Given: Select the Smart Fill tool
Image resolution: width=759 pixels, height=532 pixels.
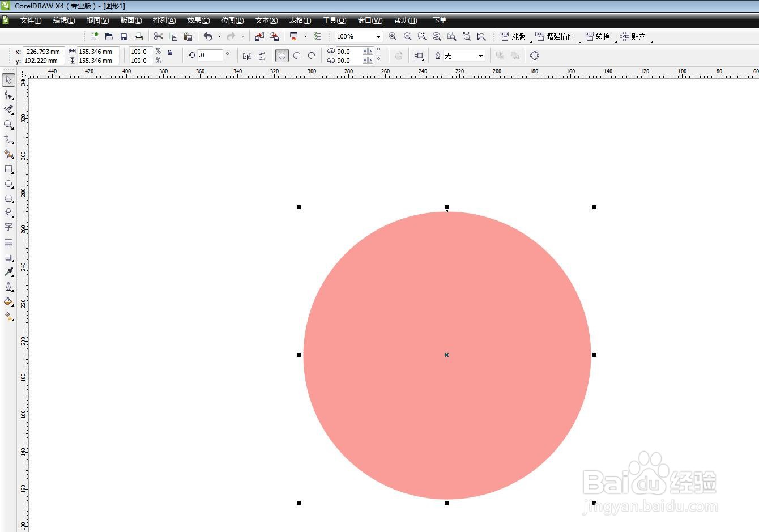Looking at the screenshot, I should [x=8, y=154].
